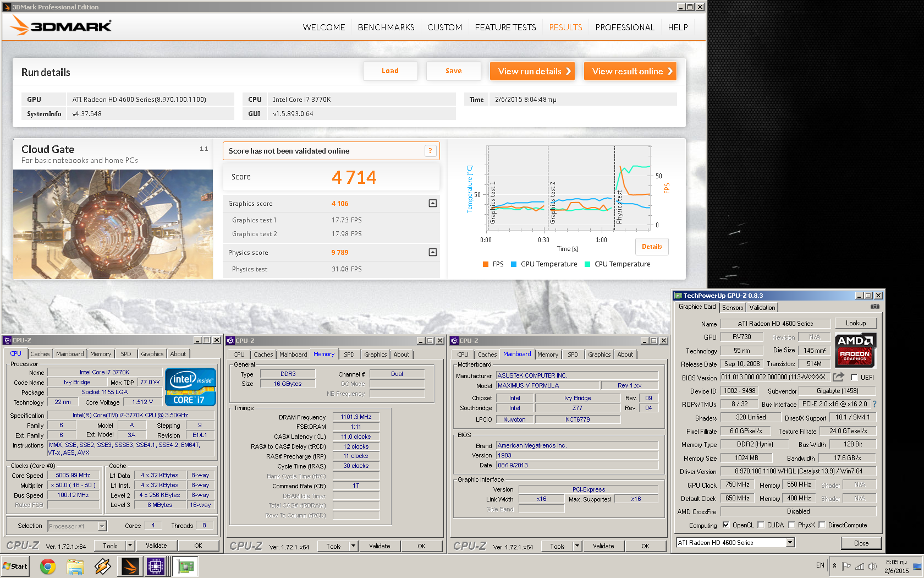Image resolution: width=924 pixels, height=578 pixels.
Task: Click the GPU-Z BIOS share/export icon
Action: 838,377
